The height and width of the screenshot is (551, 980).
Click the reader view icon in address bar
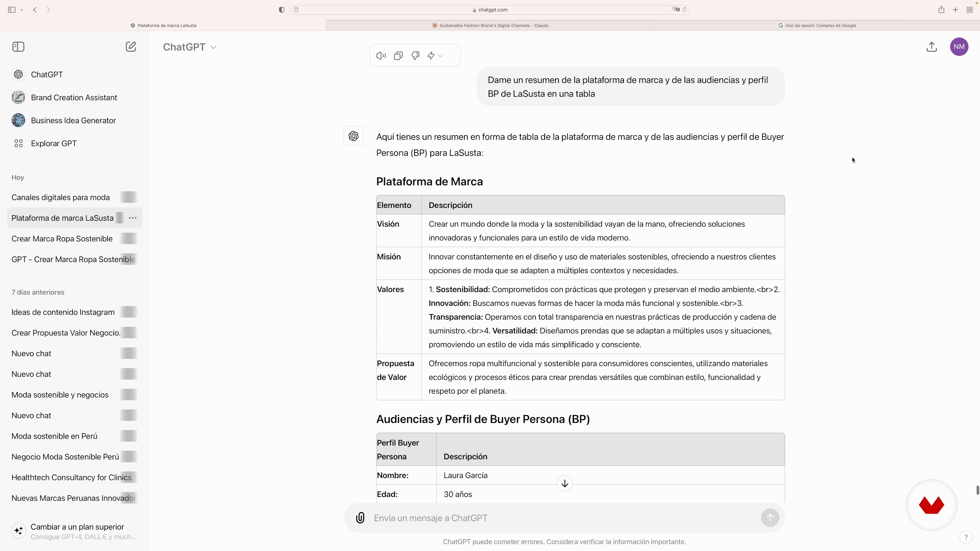point(296,9)
